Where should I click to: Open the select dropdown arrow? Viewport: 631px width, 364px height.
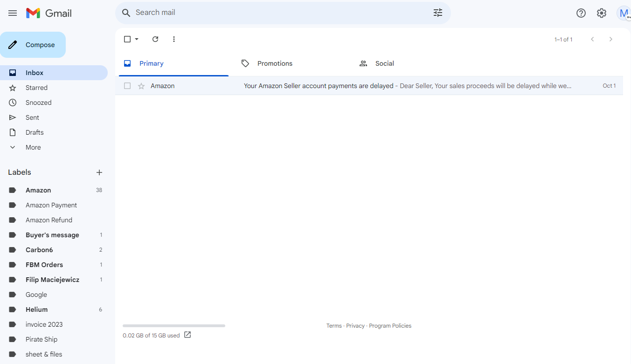[x=137, y=39]
